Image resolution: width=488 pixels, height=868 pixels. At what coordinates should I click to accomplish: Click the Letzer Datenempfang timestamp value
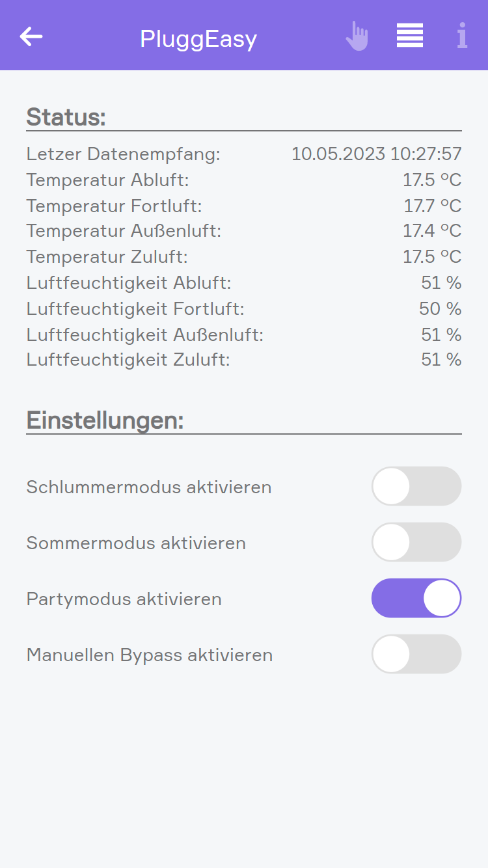(376, 154)
